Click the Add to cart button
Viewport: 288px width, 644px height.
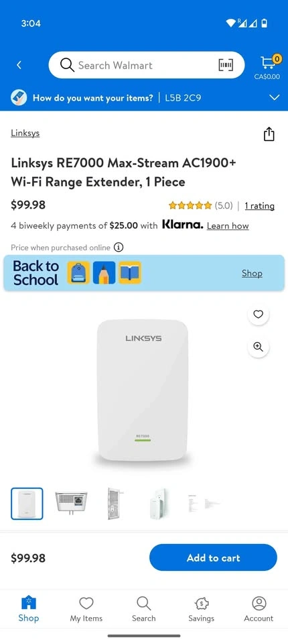[213, 557]
